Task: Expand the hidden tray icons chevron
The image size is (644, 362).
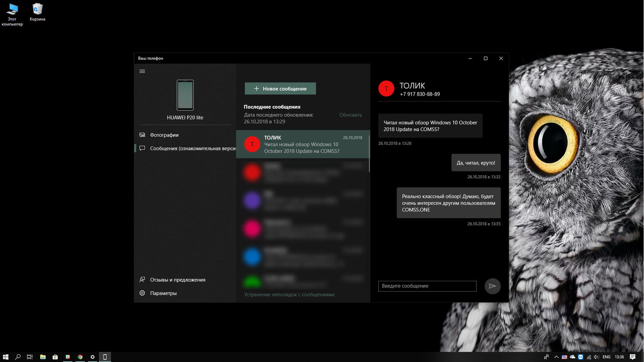Action: [x=557, y=357]
